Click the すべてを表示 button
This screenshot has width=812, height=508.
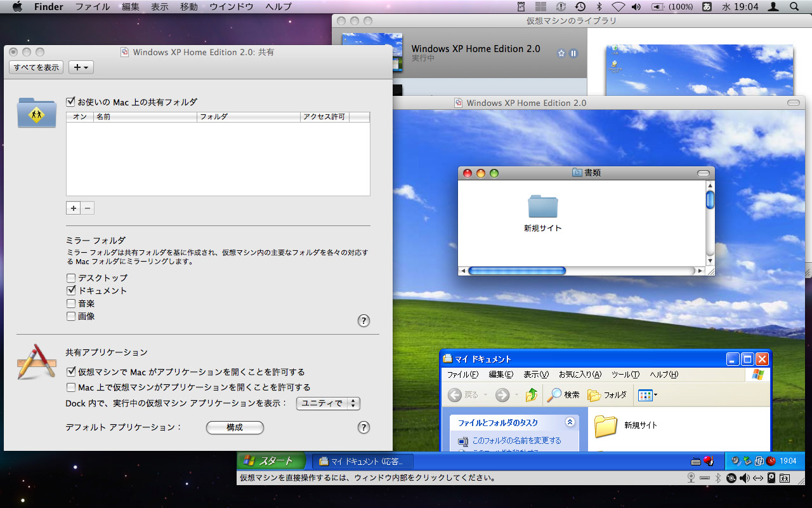click(x=36, y=67)
